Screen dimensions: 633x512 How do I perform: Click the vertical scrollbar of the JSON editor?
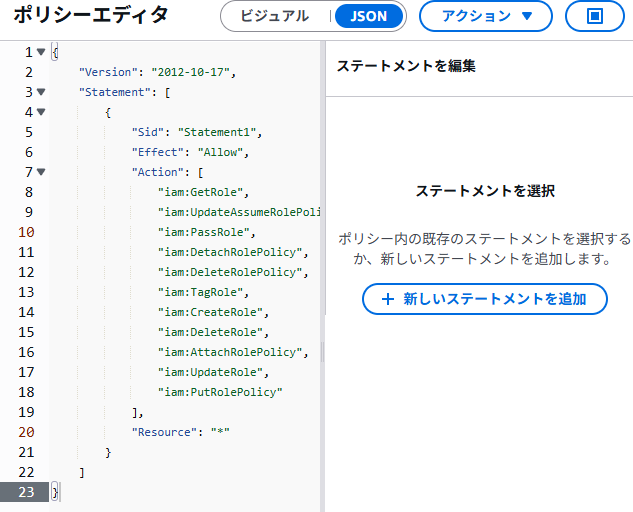323,178
